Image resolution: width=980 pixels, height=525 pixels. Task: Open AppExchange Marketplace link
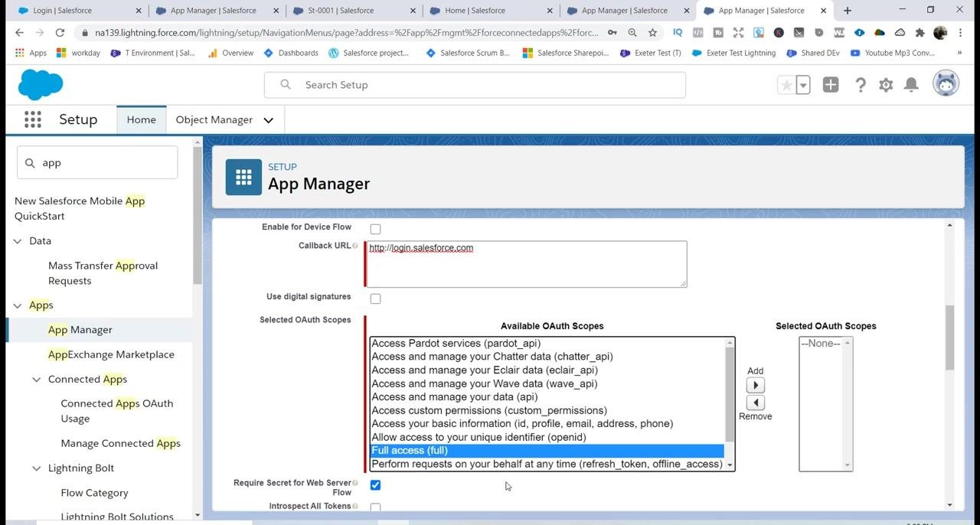tap(111, 354)
